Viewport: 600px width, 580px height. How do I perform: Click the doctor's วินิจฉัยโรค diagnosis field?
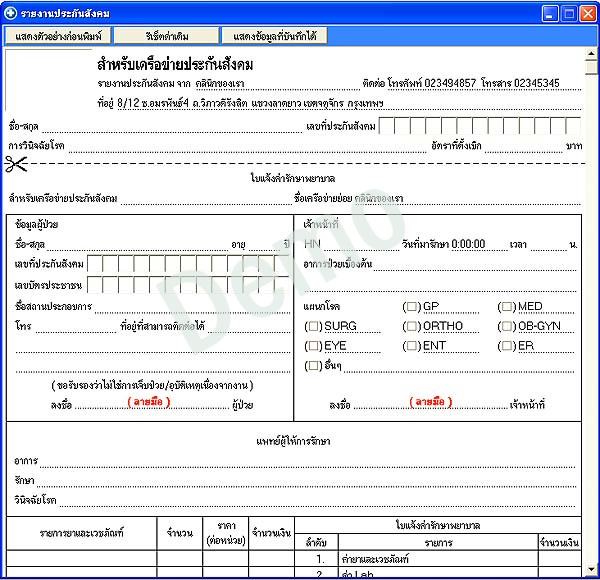coord(317,500)
